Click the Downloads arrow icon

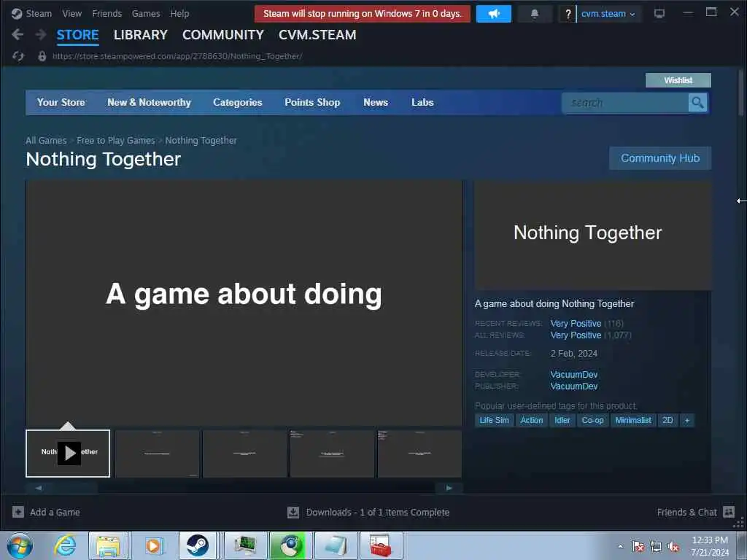[293, 513]
